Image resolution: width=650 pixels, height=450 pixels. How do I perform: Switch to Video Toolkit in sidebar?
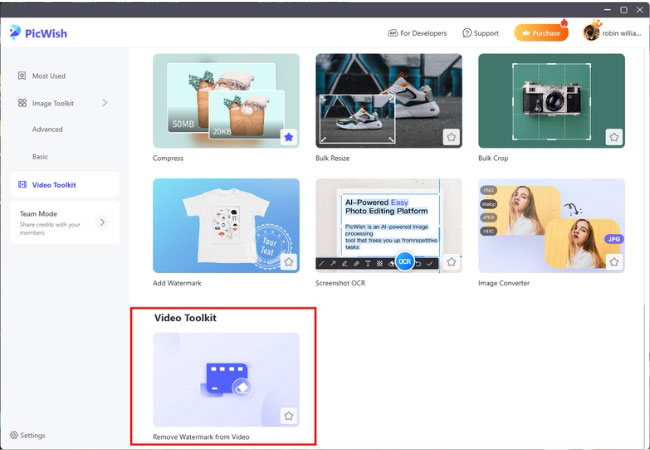tap(54, 184)
